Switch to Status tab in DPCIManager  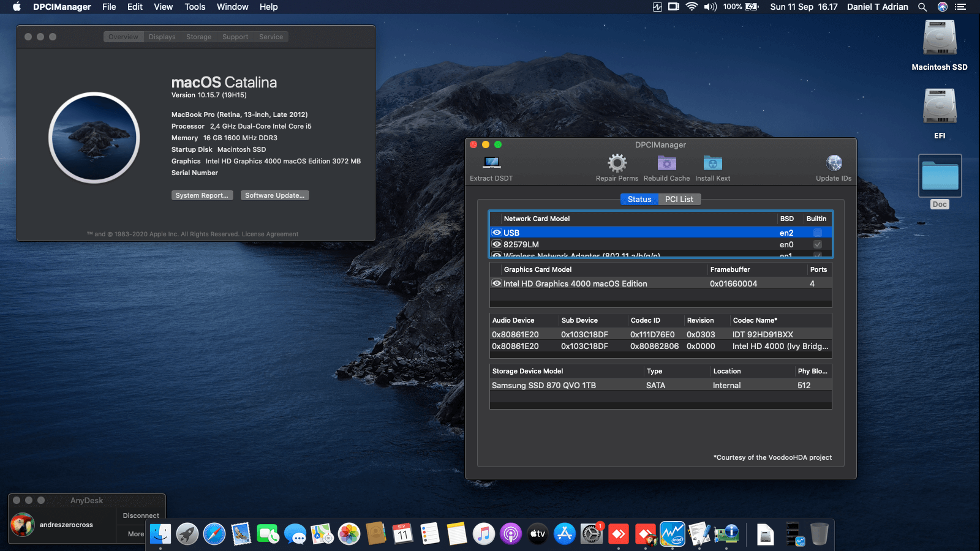point(639,199)
